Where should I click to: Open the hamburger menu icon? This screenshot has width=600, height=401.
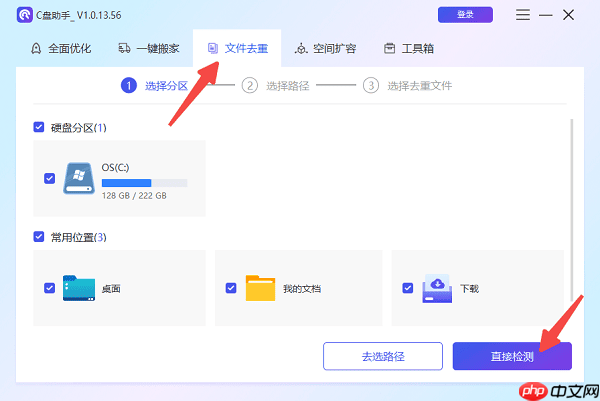pyautogui.click(x=523, y=15)
